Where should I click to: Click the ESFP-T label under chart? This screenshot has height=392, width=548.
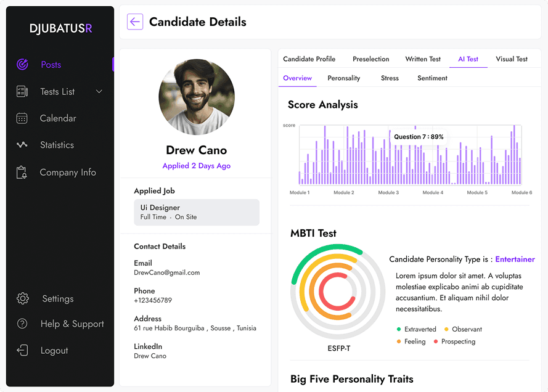pyautogui.click(x=338, y=348)
